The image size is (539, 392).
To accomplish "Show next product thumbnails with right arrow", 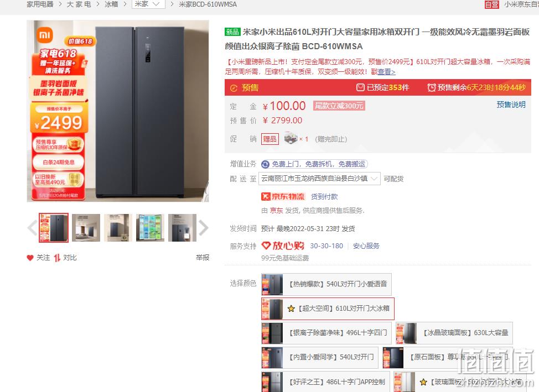I will click(x=204, y=228).
